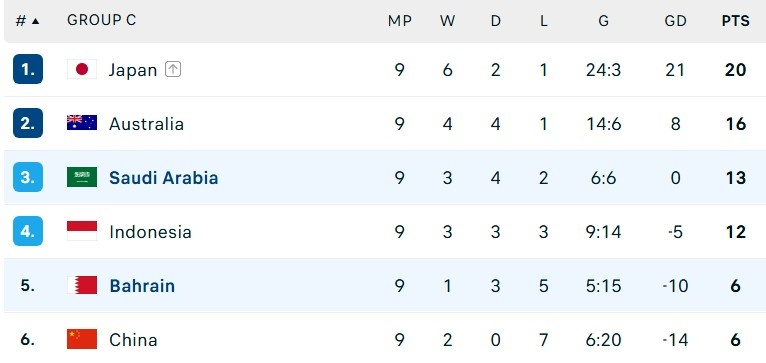
Task: Sort standings by PTS column header
Action: click(x=736, y=21)
